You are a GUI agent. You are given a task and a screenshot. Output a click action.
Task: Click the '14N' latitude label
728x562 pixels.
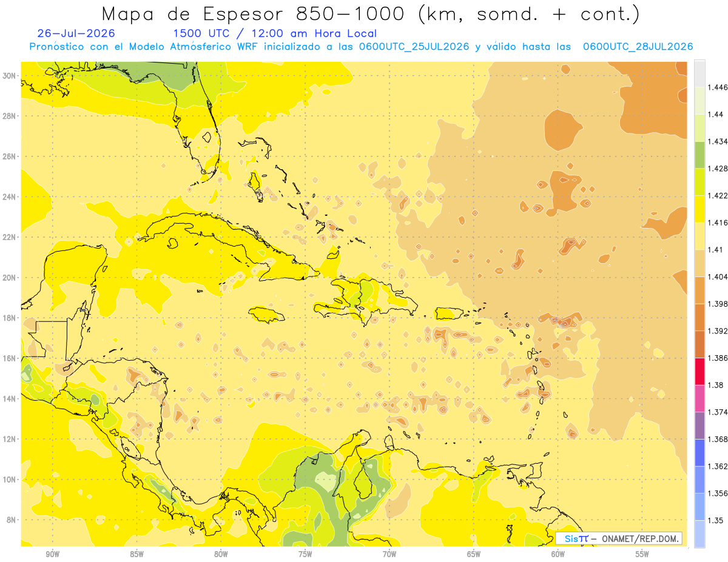click(x=9, y=398)
